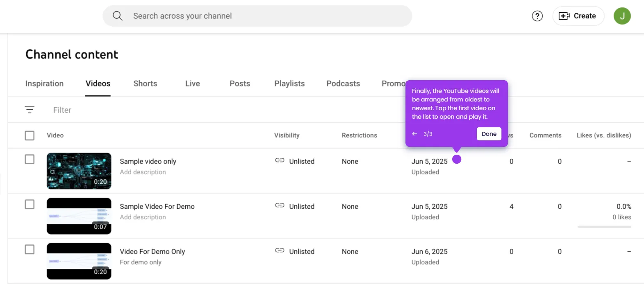The image size is (644, 284).
Task: Click the Comments column header
Action: (545, 135)
